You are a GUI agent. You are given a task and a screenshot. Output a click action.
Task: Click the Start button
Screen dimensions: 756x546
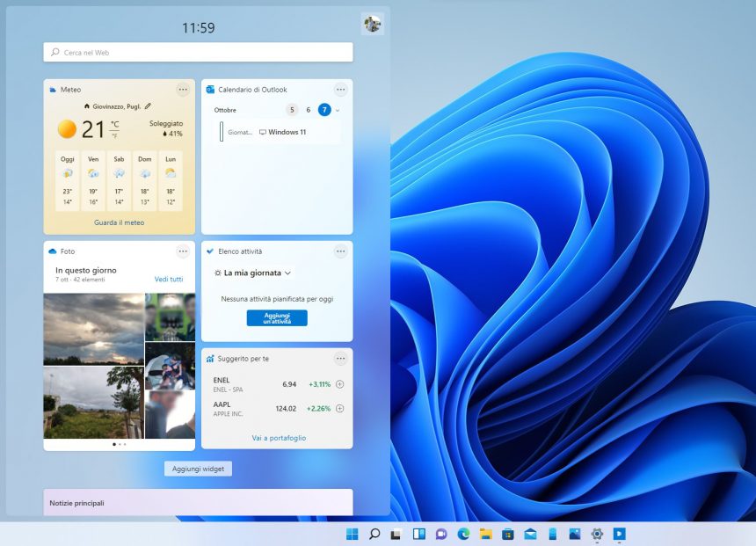(x=353, y=534)
